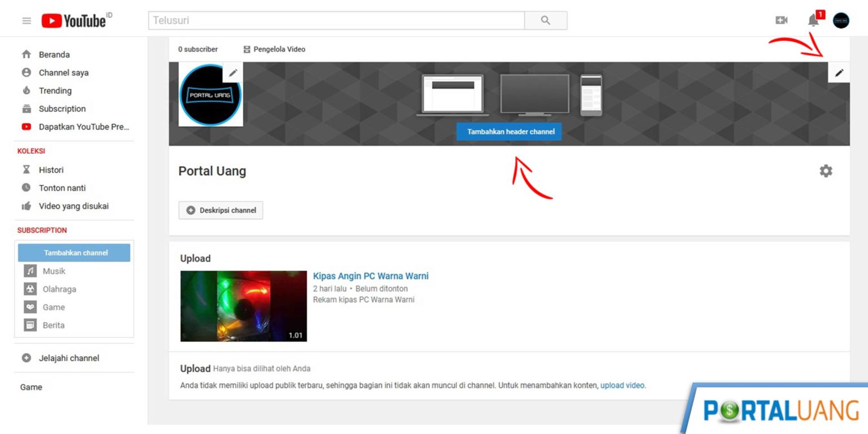The height and width of the screenshot is (434, 868).
Task: Focus the Telusuri search field
Action: [336, 20]
